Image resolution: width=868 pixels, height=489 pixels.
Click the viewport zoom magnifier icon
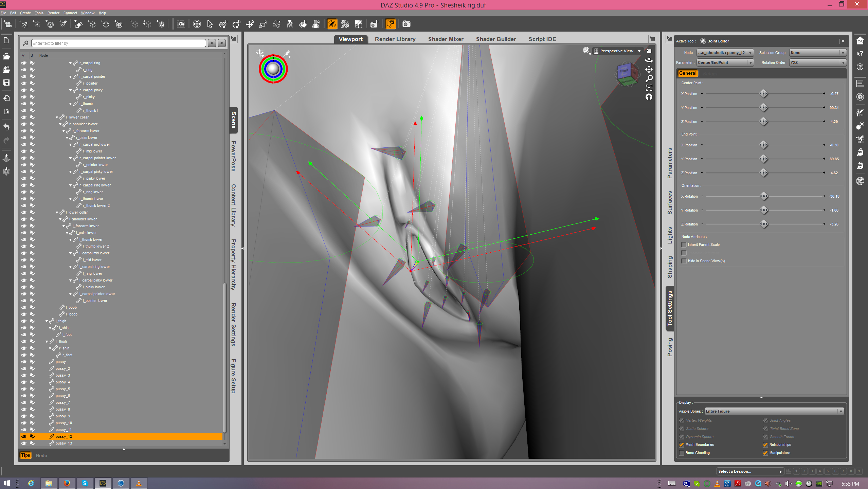(649, 79)
